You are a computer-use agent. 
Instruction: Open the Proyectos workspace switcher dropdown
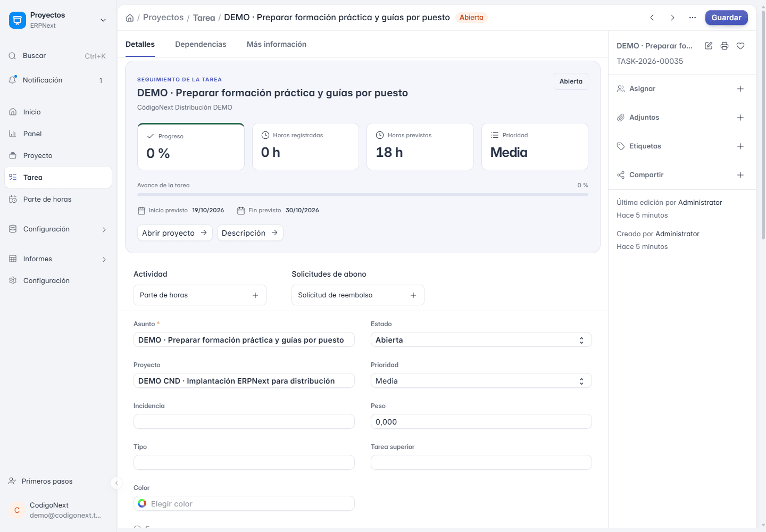click(x=103, y=20)
